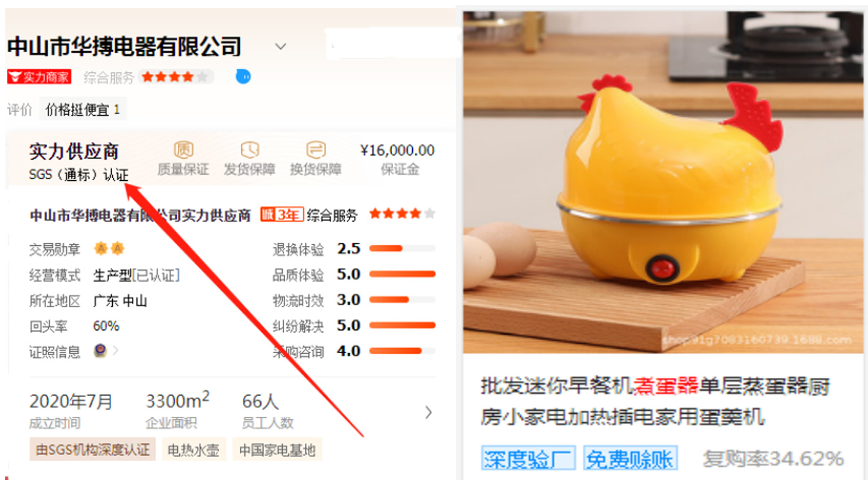Open the 证照信息 license badge icon
This screenshot has width=868, height=480.
point(100,351)
